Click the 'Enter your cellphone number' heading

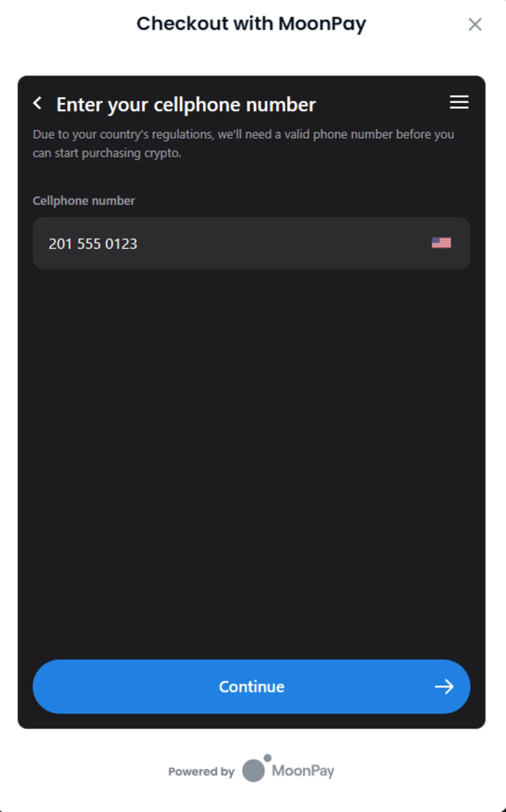186,104
